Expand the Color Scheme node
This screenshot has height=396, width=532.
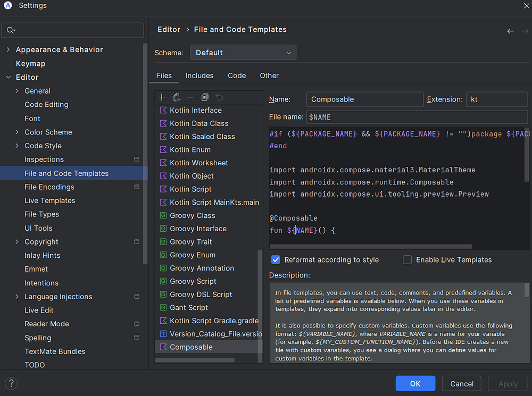pos(17,132)
